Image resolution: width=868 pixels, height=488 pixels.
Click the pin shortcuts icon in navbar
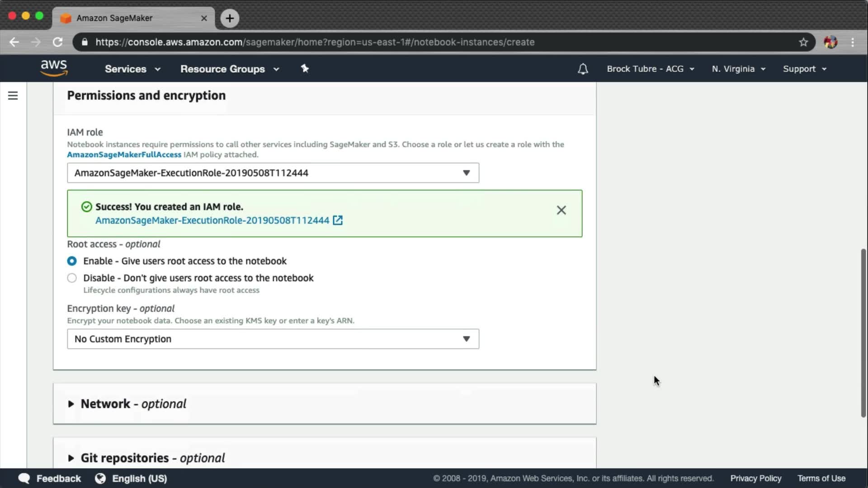[305, 69]
